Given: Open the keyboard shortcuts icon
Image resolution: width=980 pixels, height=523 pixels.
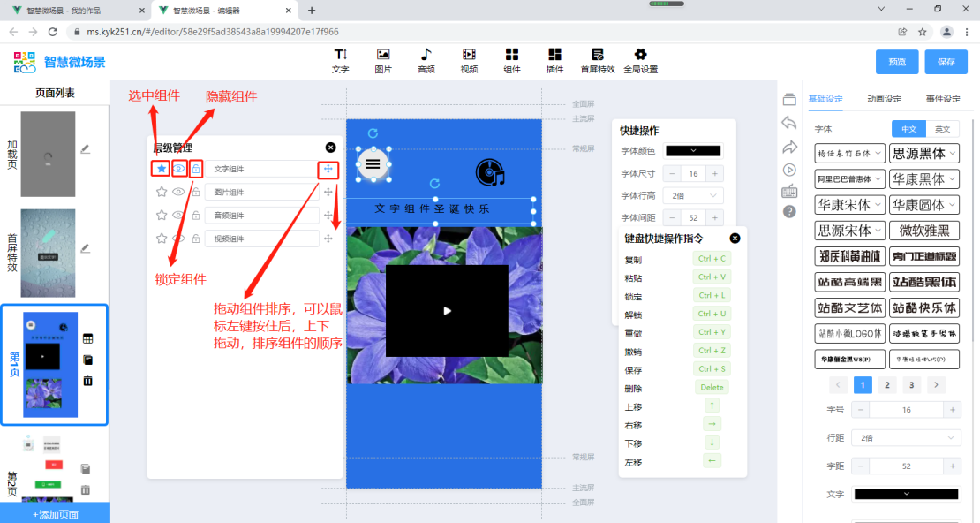Looking at the screenshot, I should point(789,192).
